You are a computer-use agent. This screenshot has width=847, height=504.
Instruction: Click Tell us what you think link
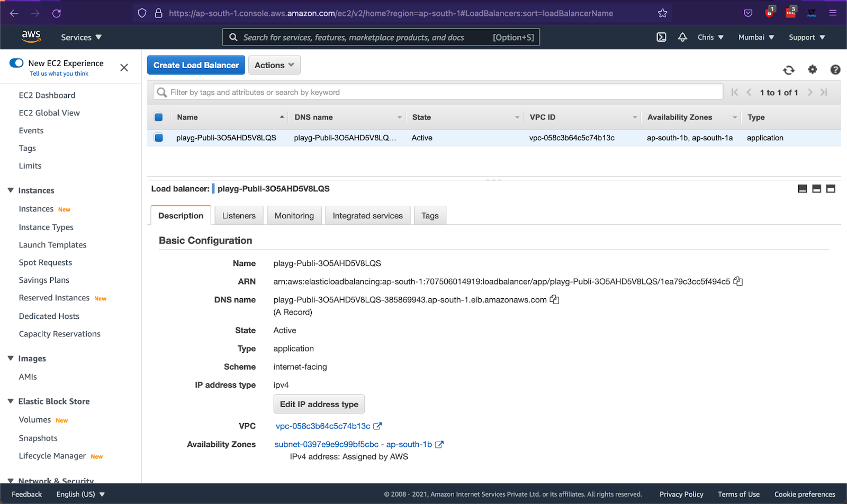(59, 74)
